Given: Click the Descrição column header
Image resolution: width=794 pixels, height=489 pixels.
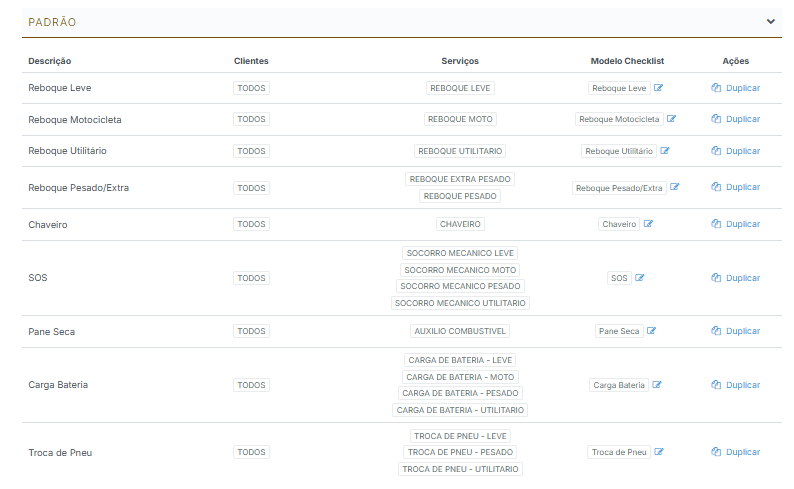Looking at the screenshot, I should tap(50, 61).
